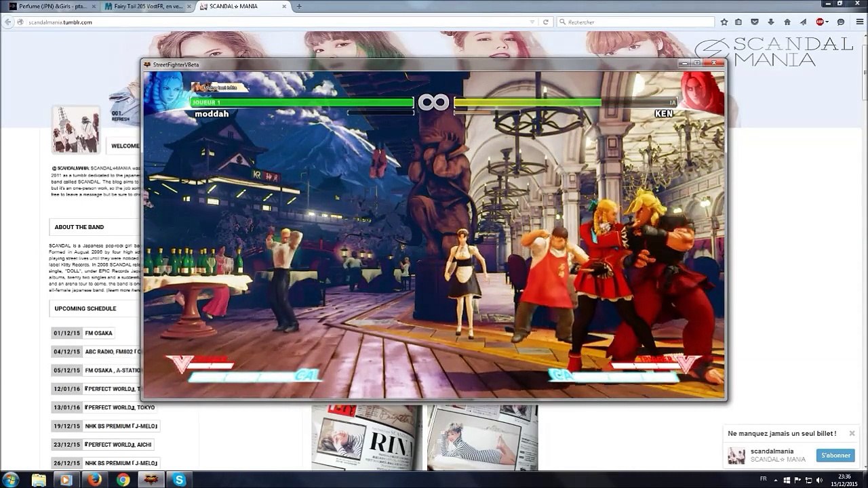
Task: Click the 19/12/15 NHK BS PREMIUM entry
Action: pyautogui.click(x=105, y=426)
